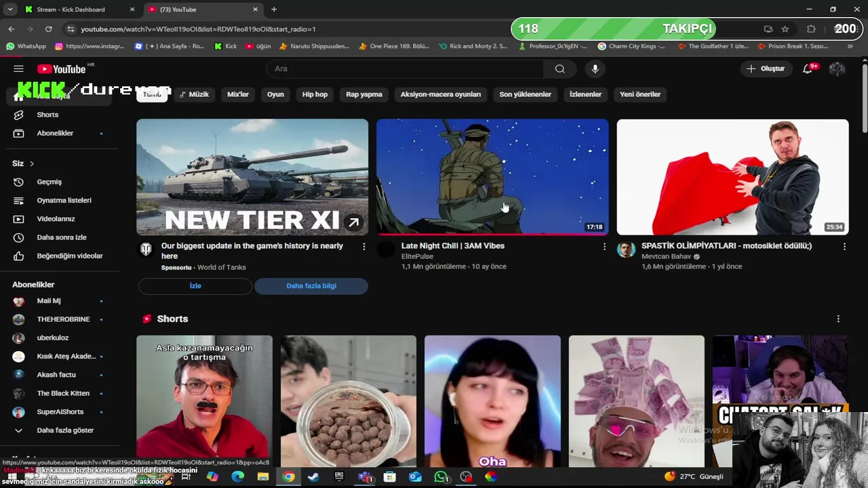Open WhatsApp from the taskbar
This screenshot has width=868, height=488.
point(441,476)
